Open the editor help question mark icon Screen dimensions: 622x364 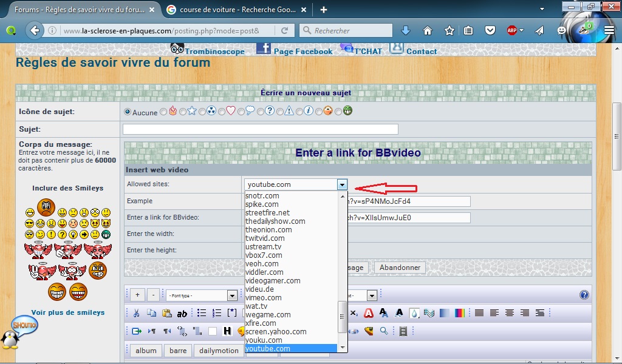[x=584, y=295]
